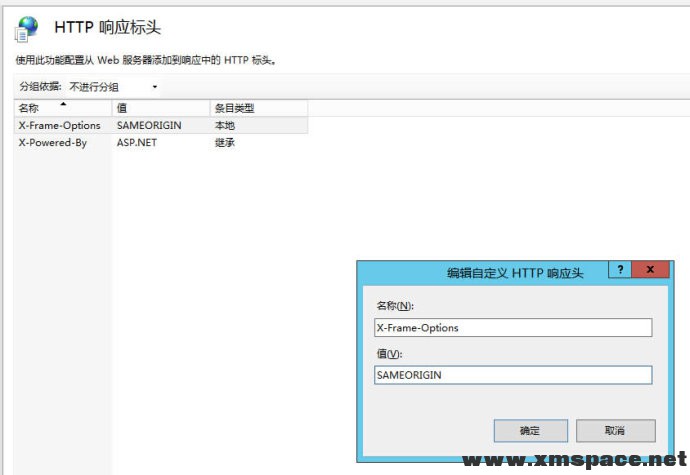Focus the 名称 input containing X-Frame-Options
The width and height of the screenshot is (690, 475).
click(x=512, y=327)
